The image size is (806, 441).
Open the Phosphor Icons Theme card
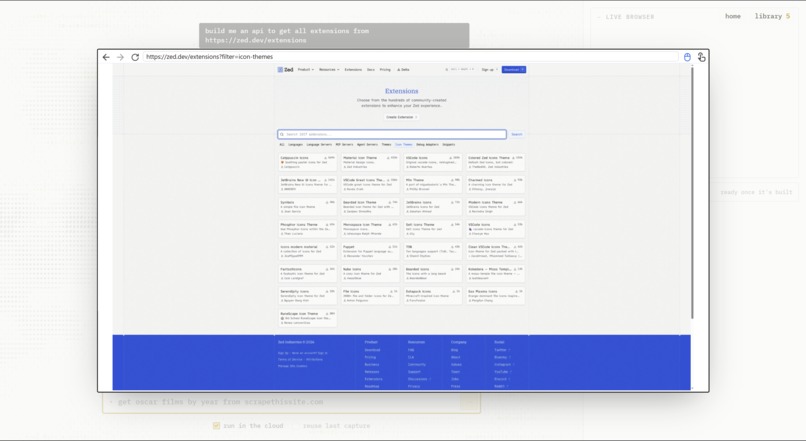(307, 229)
